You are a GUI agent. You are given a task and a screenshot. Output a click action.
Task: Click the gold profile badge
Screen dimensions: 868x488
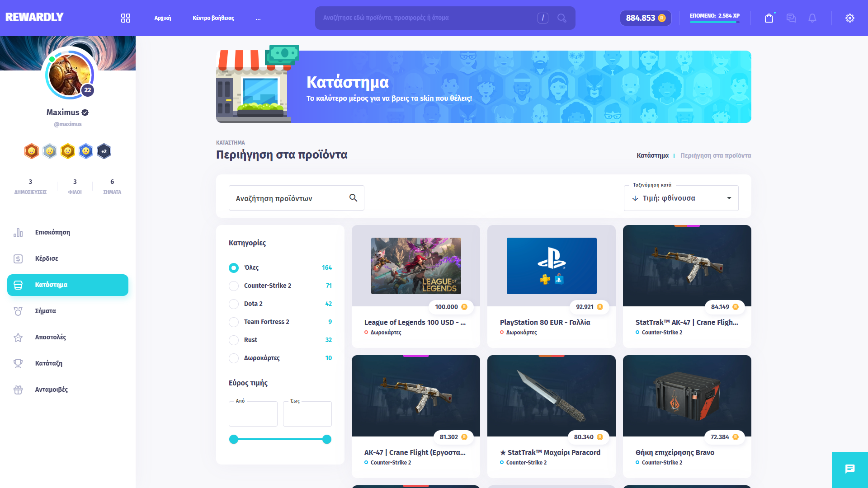tap(68, 151)
